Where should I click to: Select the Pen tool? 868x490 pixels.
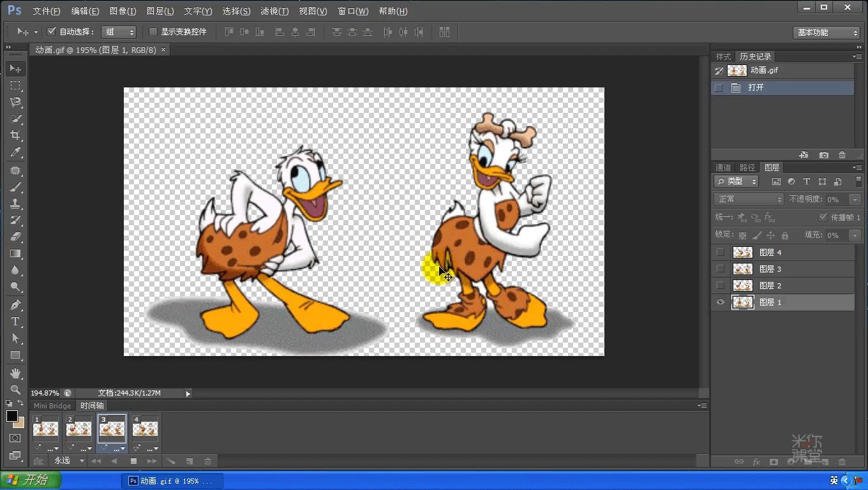pos(15,305)
